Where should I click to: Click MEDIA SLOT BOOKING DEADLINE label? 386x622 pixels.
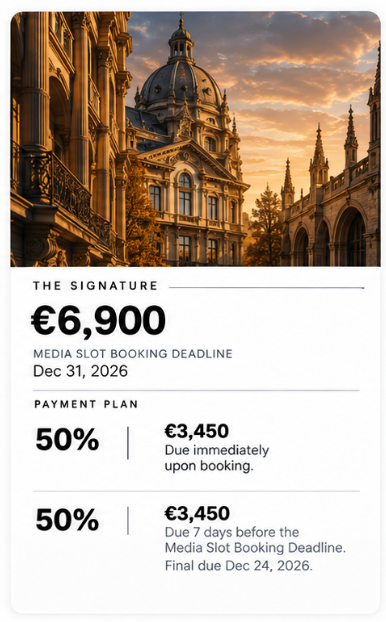[133, 353]
